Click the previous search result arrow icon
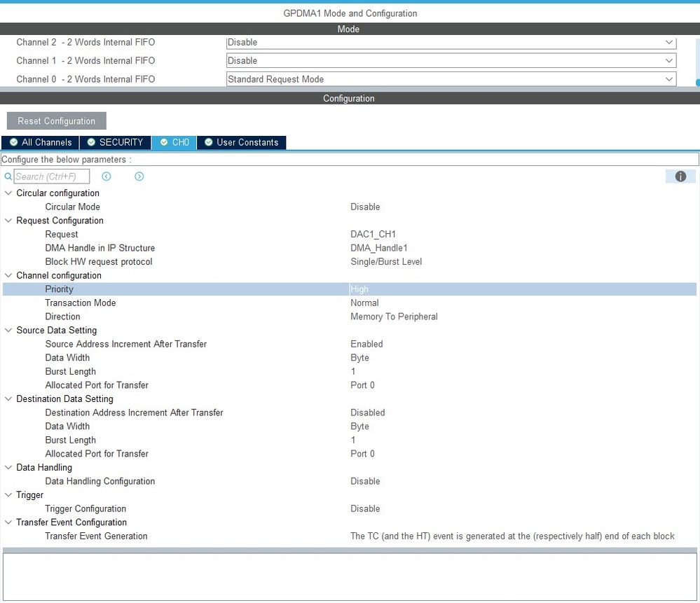 tap(106, 176)
